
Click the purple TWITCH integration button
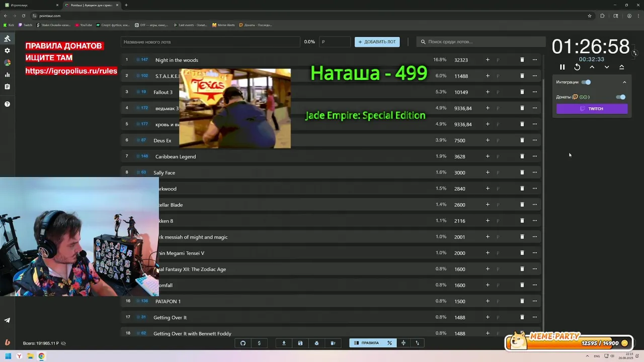point(592,109)
